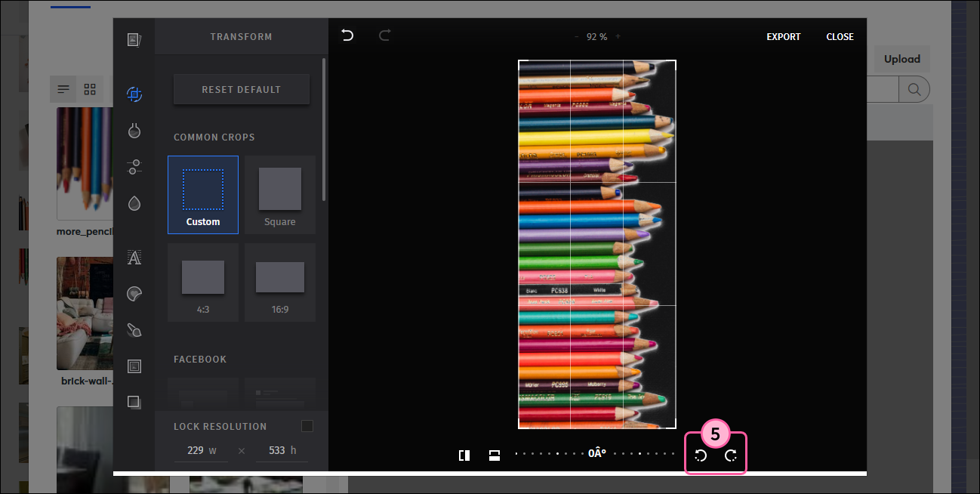Select the brick-wall thumbnail in the library

pyautogui.click(x=85, y=313)
